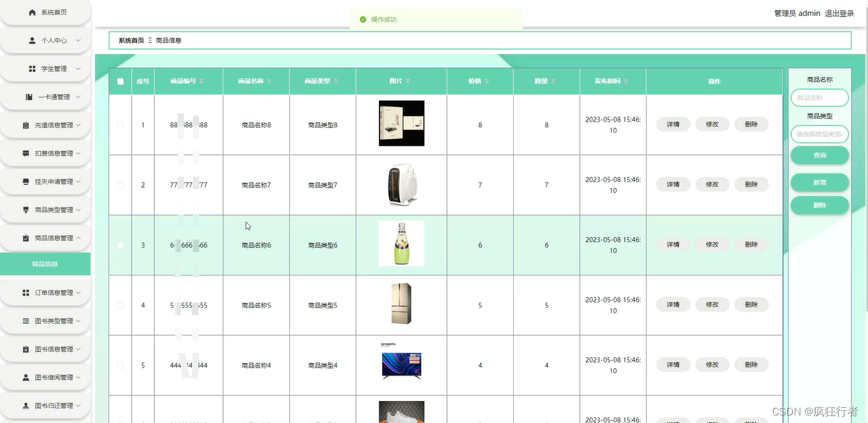Click 修改 for row 商品名称7
Viewport: 868px width, 423px height.
[x=712, y=185]
